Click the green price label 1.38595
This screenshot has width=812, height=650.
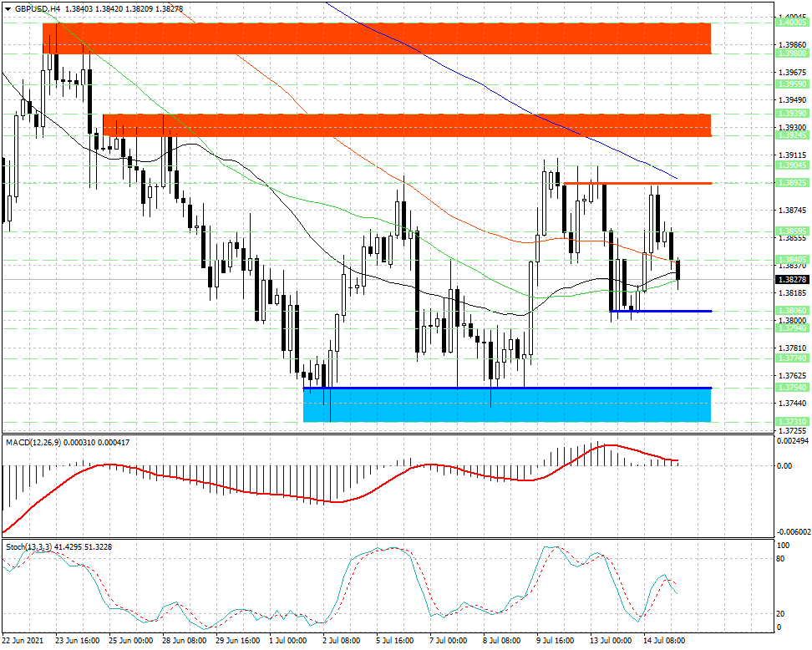(792, 231)
